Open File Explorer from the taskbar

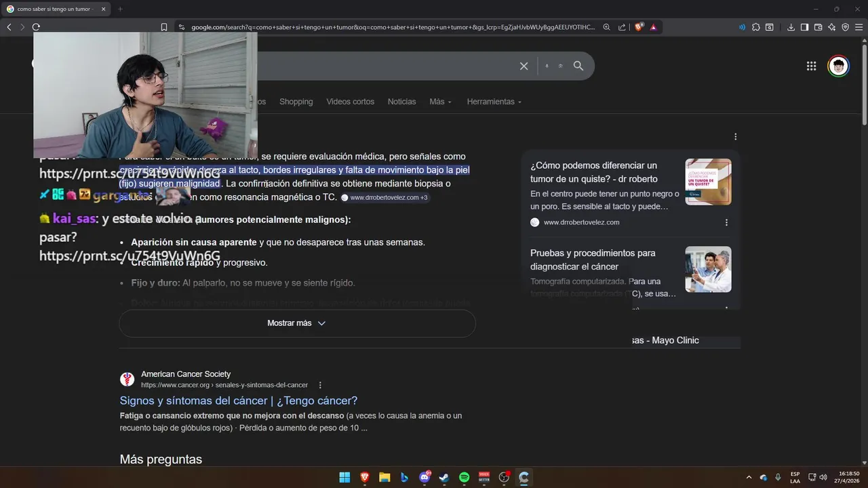click(384, 477)
